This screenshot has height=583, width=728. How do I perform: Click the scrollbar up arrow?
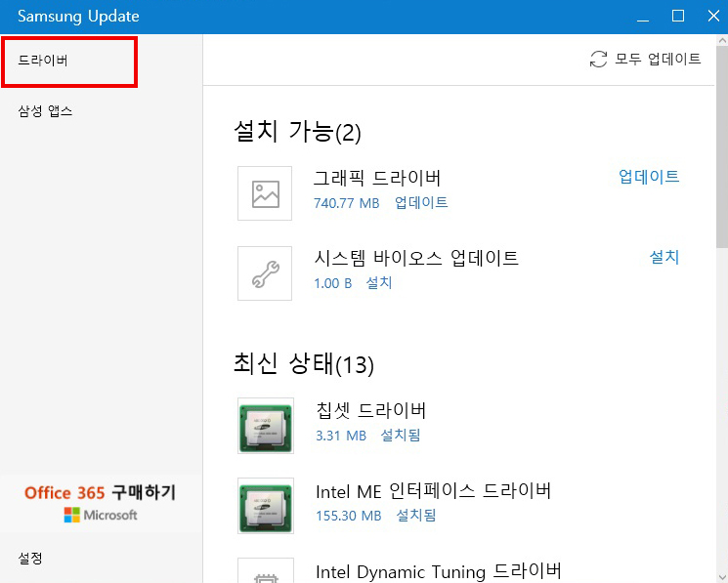[722, 40]
